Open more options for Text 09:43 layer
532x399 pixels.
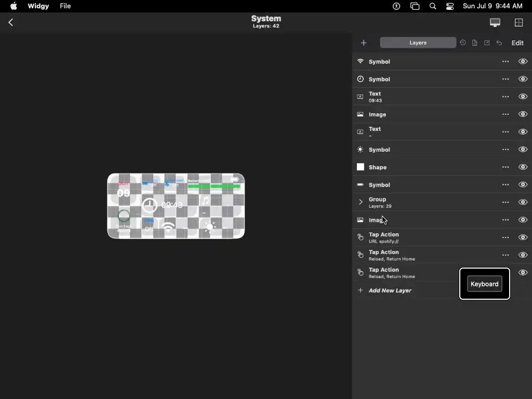pyautogui.click(x=505, y=97)
